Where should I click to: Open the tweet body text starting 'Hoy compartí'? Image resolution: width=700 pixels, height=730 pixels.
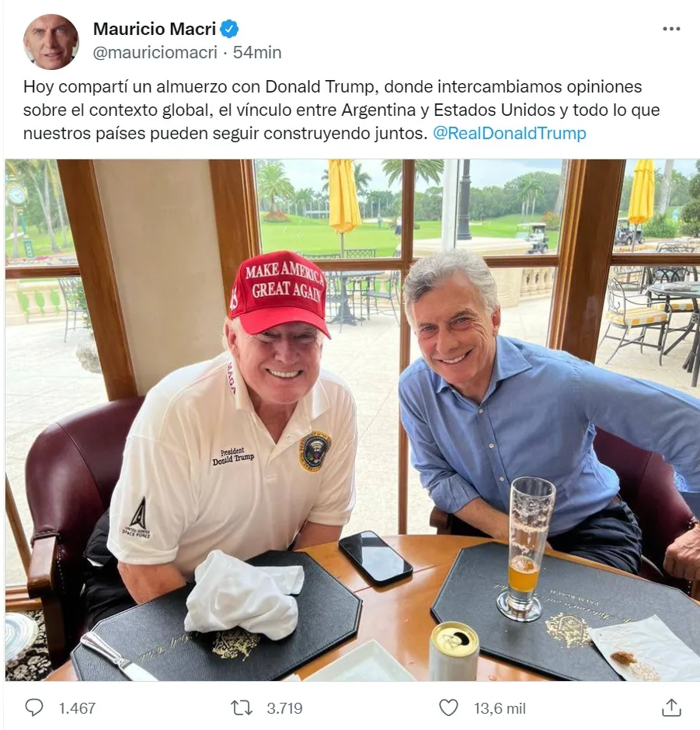pos(341,110)
